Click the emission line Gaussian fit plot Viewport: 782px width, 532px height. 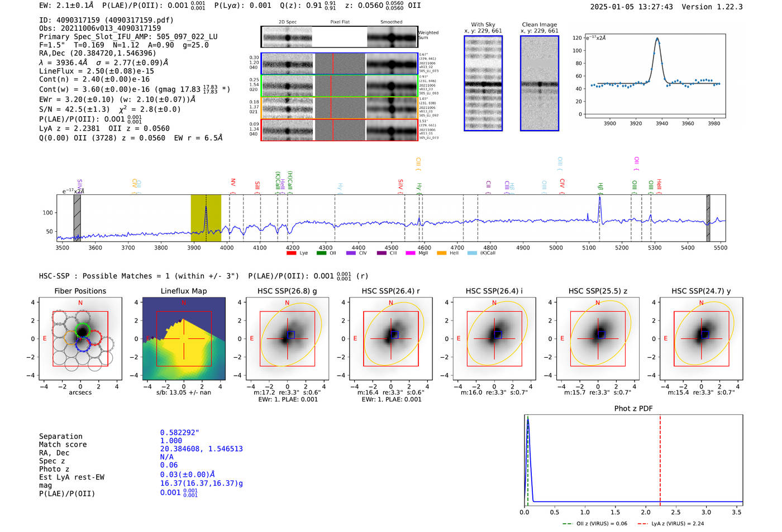point(655,75)
